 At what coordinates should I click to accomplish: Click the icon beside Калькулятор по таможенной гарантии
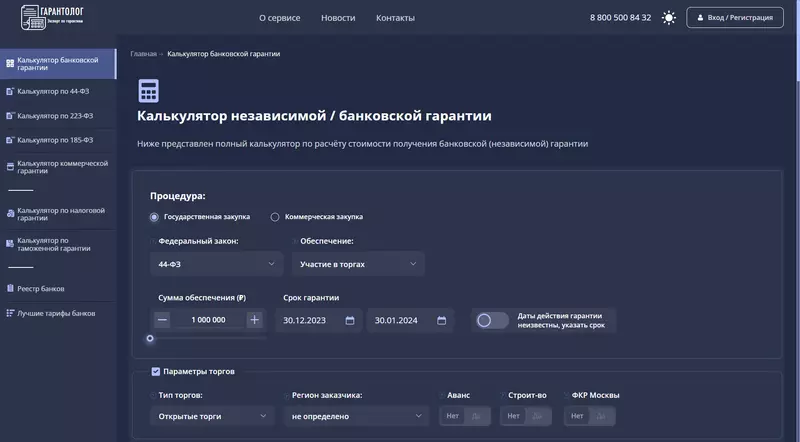(x=10, y=244)
